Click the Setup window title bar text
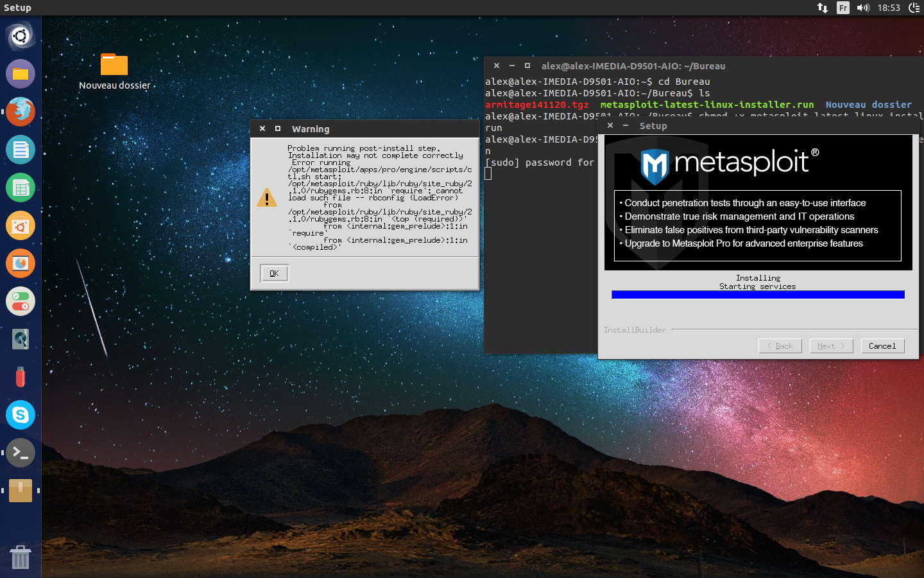The width and height of the screenshot is (924, 578). coord(653,126)
